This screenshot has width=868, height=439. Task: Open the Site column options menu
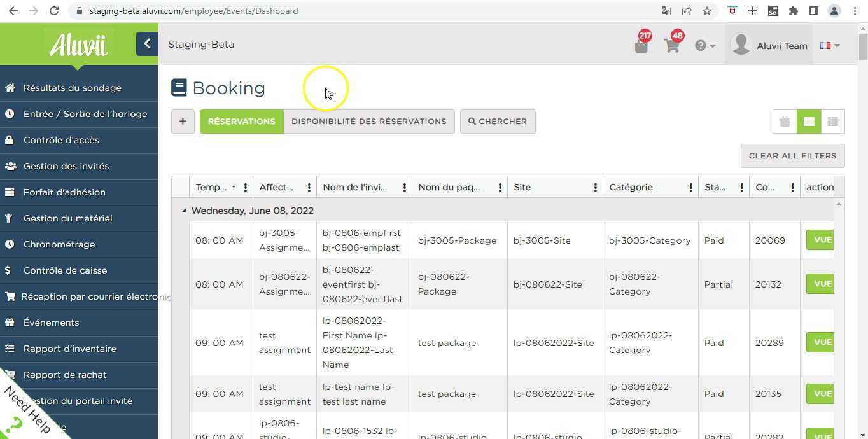(x=595, y=187)
